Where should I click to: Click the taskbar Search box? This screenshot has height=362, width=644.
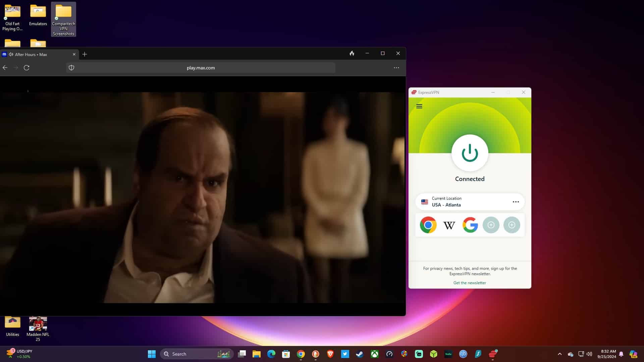coord(197,354)
